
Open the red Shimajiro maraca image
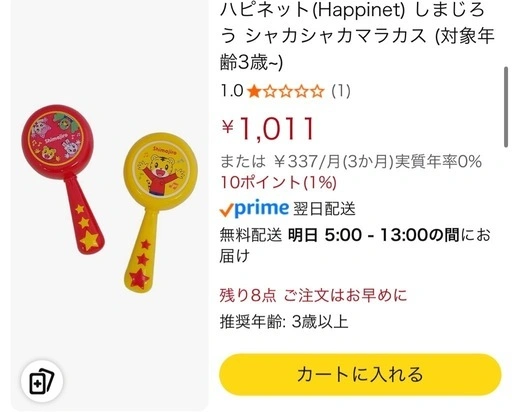click(x=63, y=179)
